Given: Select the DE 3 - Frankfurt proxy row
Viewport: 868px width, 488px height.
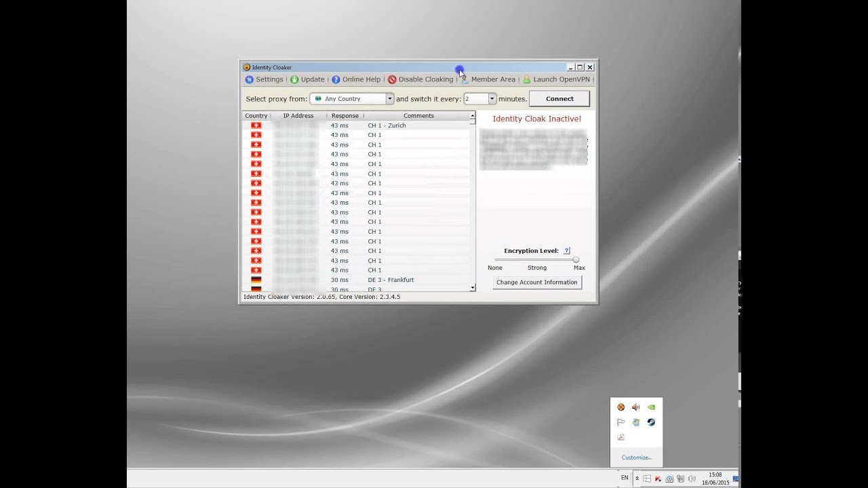Looking at the screenshot, I should pos(356,280).
